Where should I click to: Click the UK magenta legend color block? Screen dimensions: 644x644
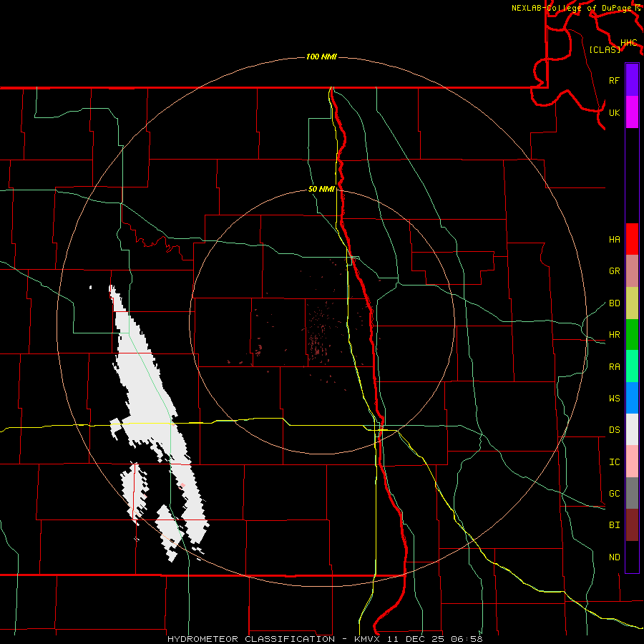pos(632,112)
